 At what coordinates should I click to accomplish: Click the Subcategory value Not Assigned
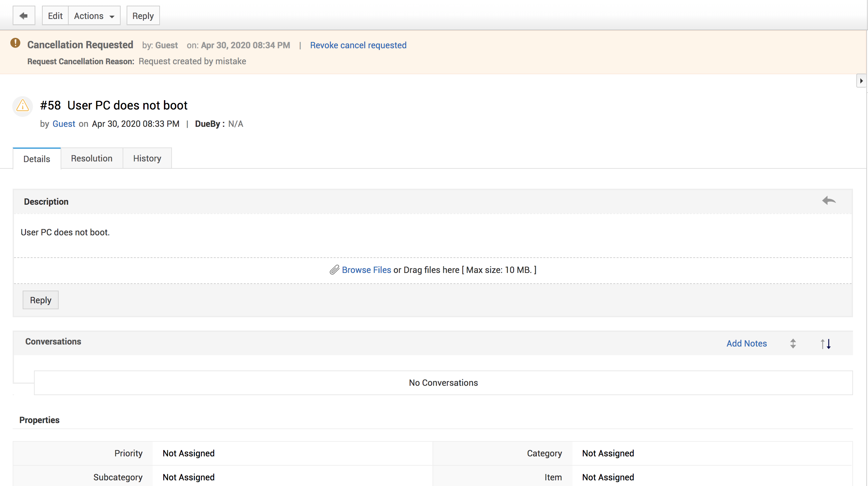[x=189, y=477]
